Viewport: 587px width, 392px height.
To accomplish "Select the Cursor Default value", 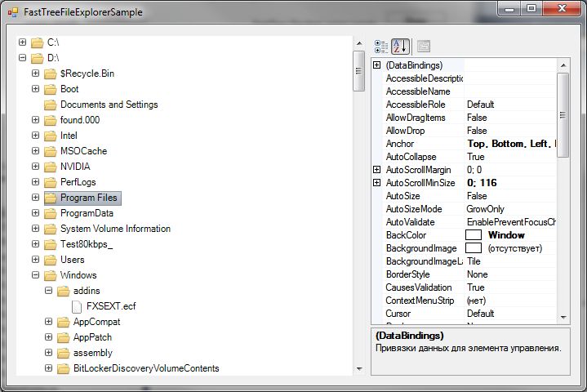I will coord(480,314).
